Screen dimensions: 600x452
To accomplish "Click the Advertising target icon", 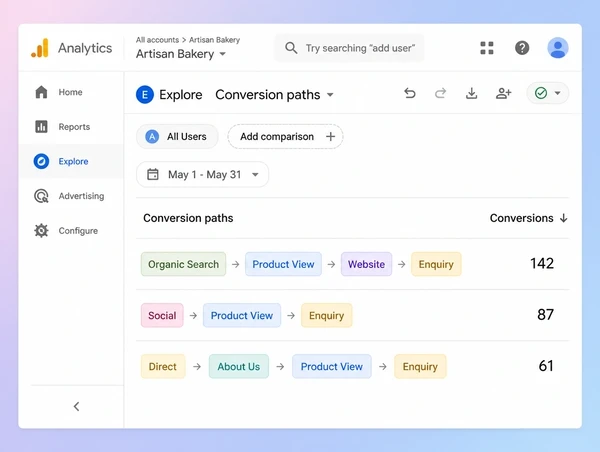I will [x=41, y=196].
